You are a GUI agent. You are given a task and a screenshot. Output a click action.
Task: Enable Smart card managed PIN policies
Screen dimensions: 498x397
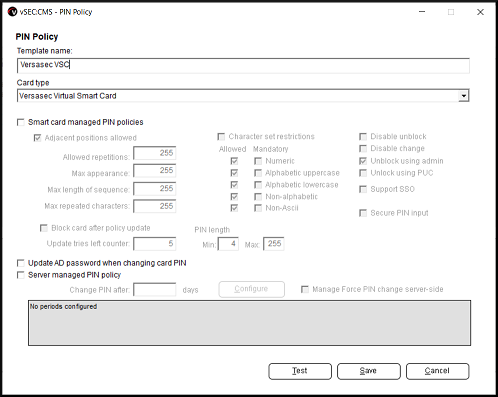pyautogui.click(x=21, y=122)
